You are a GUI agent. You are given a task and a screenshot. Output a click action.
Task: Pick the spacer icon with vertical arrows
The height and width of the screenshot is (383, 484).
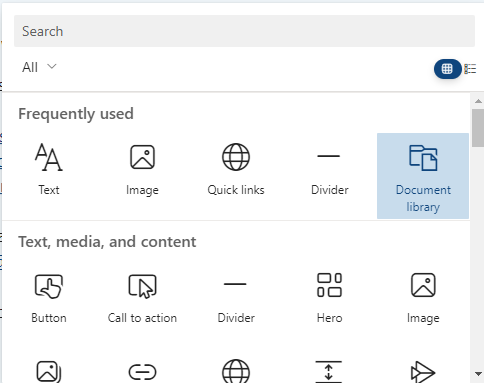point(329,371)
